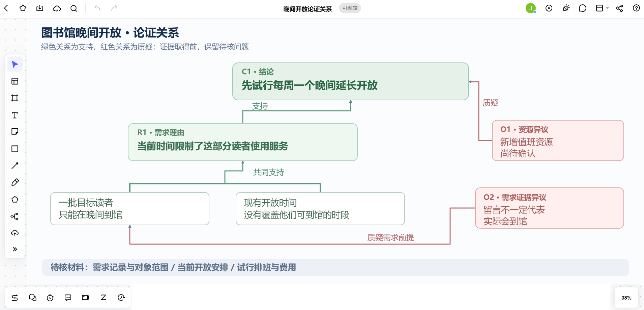Viewport: 644px width, 310px height.
Task: Select the O1 资源异议 node
Action: point(558,140)
